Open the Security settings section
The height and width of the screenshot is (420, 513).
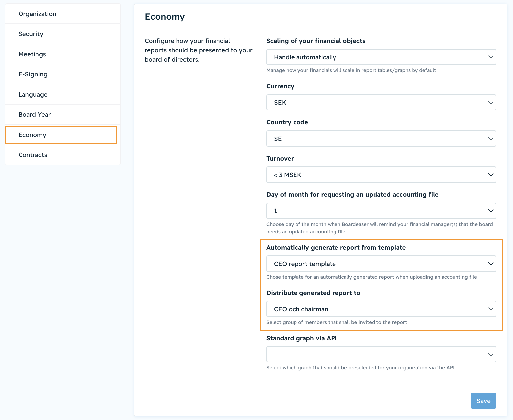63,34
